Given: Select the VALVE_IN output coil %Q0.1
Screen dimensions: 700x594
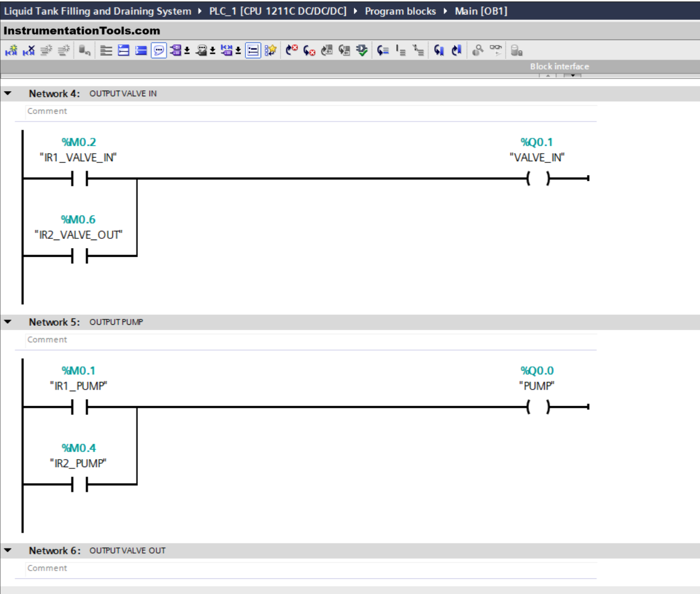Looking at the screenshot, I should pyautogui.click(x=538, y=179).
